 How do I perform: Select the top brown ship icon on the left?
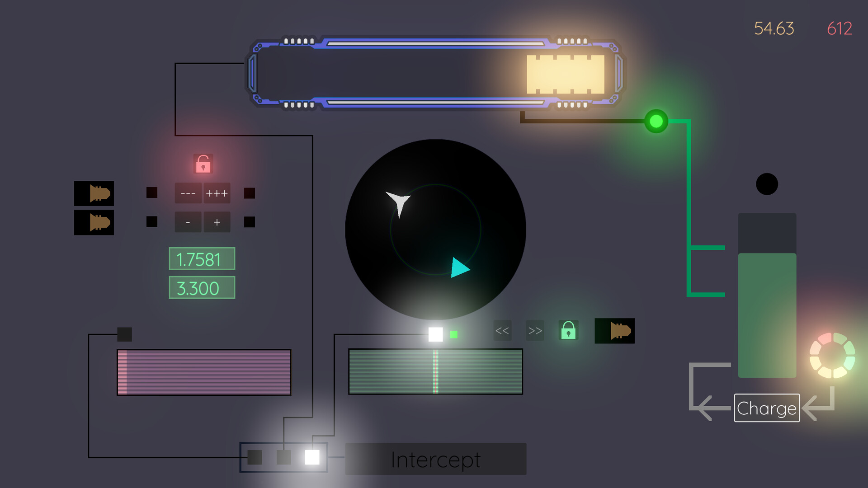point(94,193)
